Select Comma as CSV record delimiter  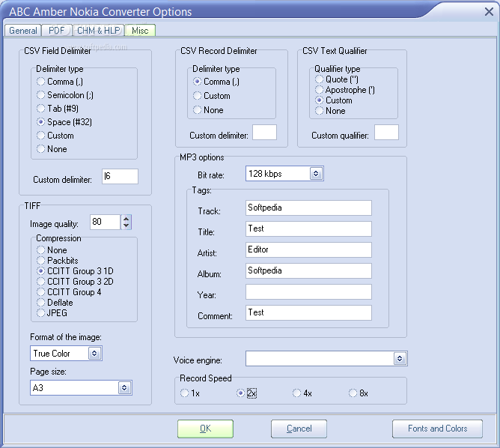216,82
